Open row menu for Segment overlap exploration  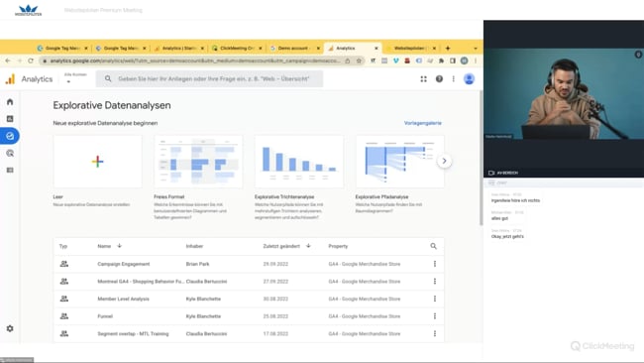click(x=435, y=334)
